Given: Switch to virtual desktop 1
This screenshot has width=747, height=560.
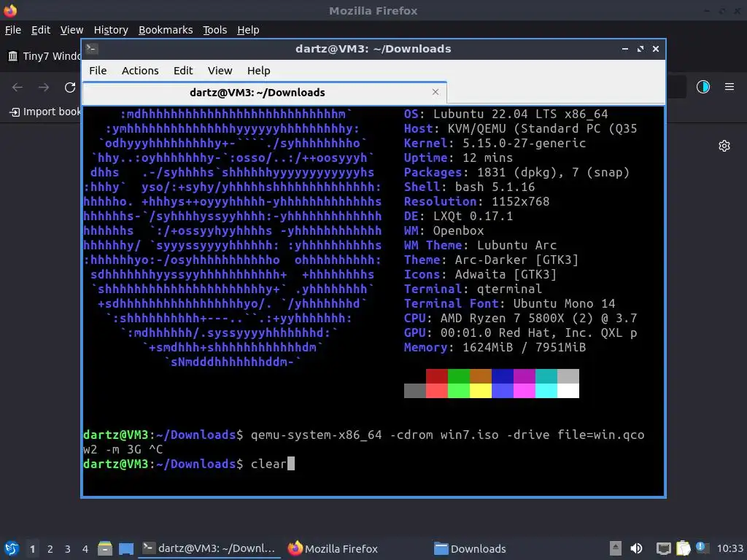Looking at the screenshot, I should click(32, 549).
